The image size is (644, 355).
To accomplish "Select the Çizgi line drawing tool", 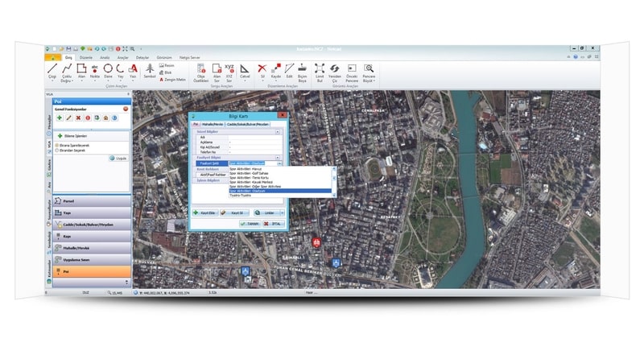I will click(x=52, y=71).
